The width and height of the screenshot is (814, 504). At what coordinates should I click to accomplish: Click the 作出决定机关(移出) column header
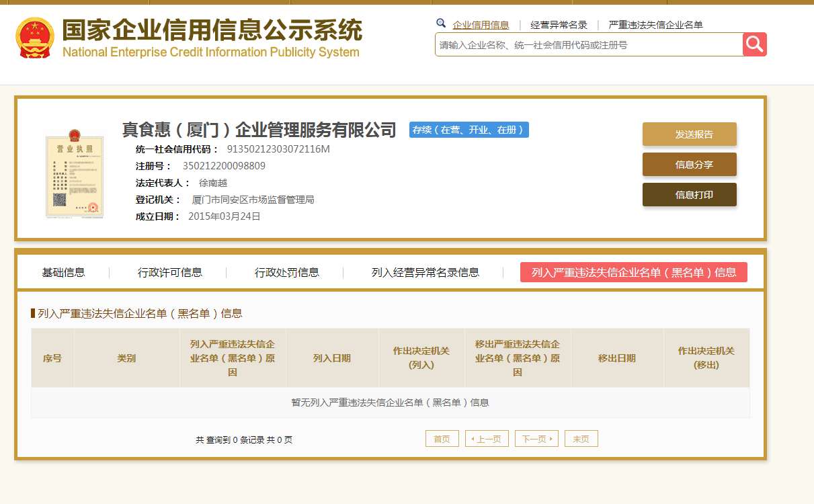point(706,358)
